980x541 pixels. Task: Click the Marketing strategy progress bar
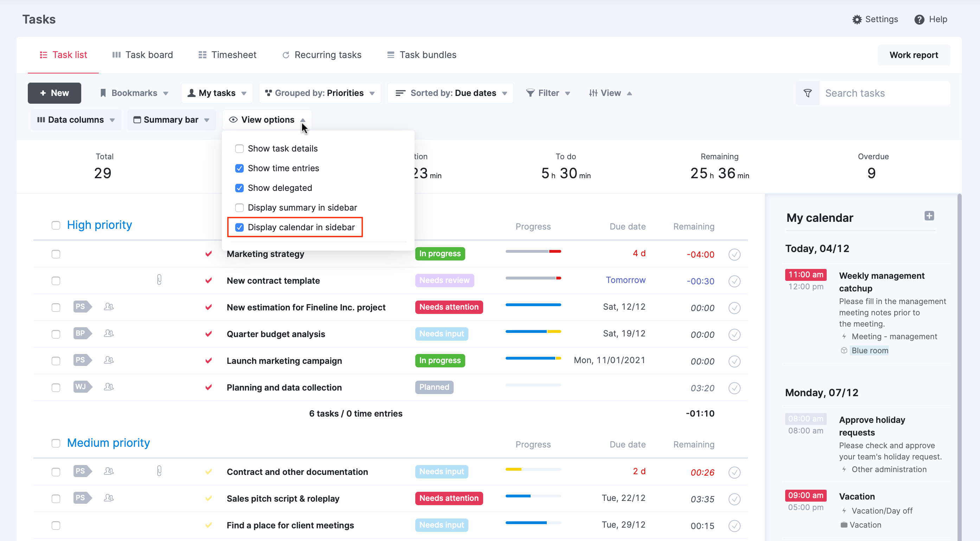533,251
